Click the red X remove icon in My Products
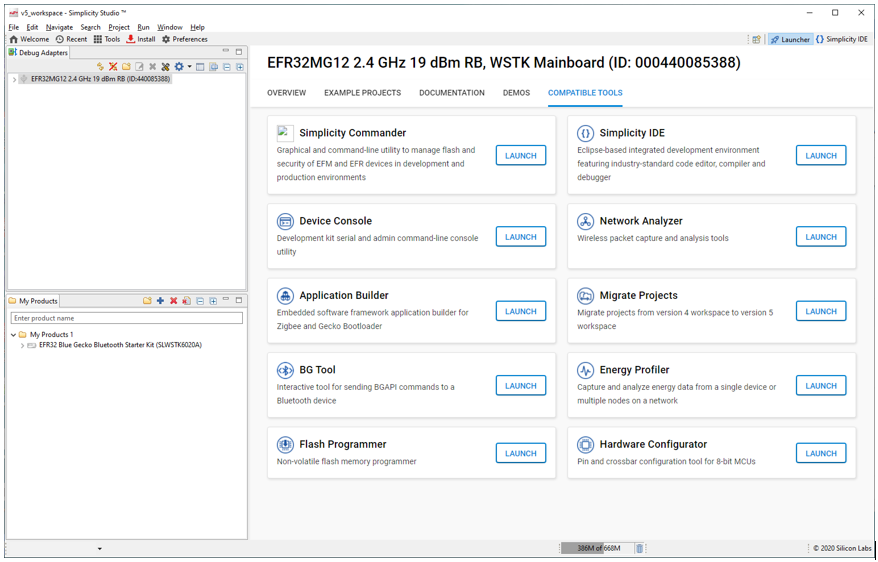Screen dimensions: 878x562 tap(174, 301)
